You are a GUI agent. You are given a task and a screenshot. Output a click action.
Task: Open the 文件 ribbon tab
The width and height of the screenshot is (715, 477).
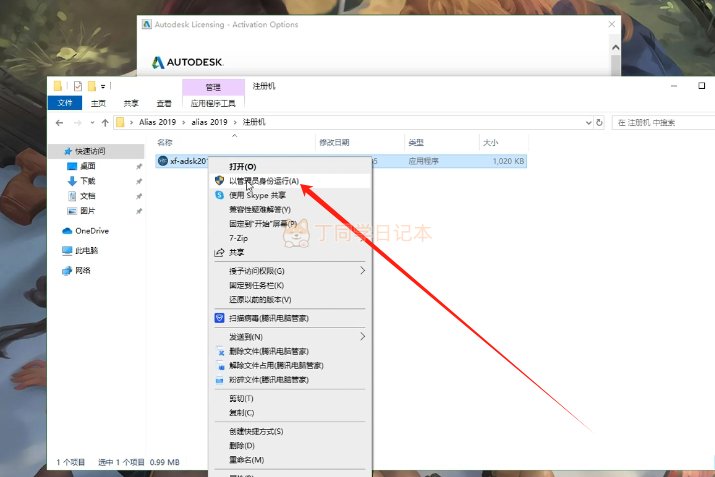65,103
